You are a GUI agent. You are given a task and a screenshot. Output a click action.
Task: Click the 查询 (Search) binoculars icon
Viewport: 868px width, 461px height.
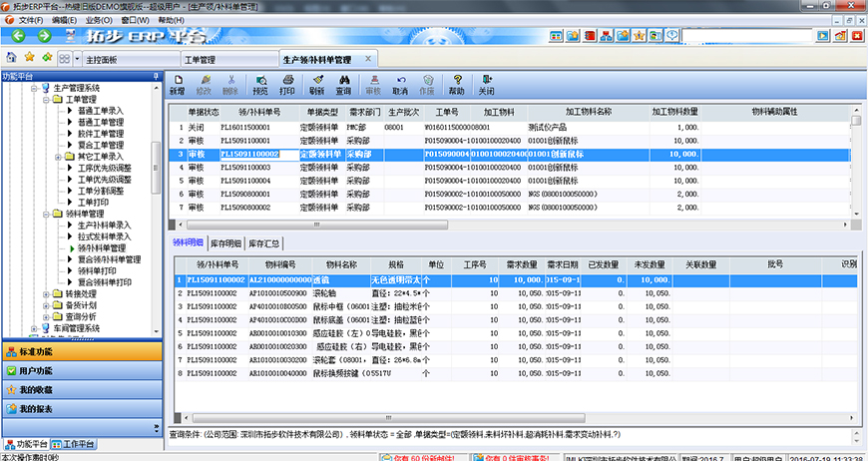(x=344, y=85)
